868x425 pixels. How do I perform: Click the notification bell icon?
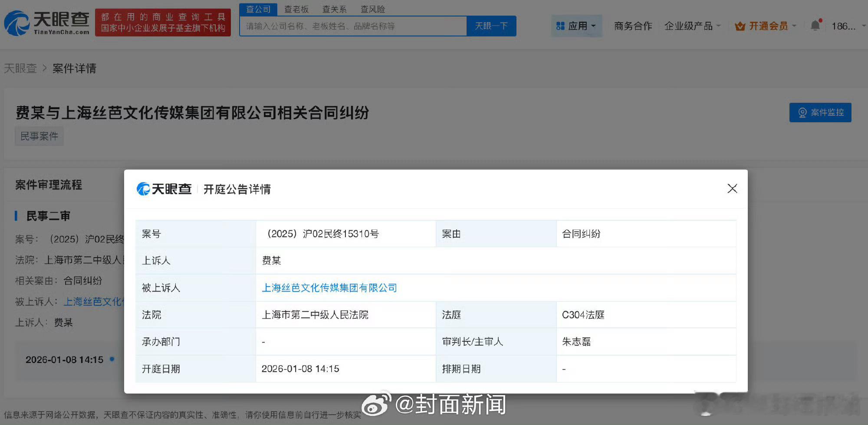[x=815, y=26]
